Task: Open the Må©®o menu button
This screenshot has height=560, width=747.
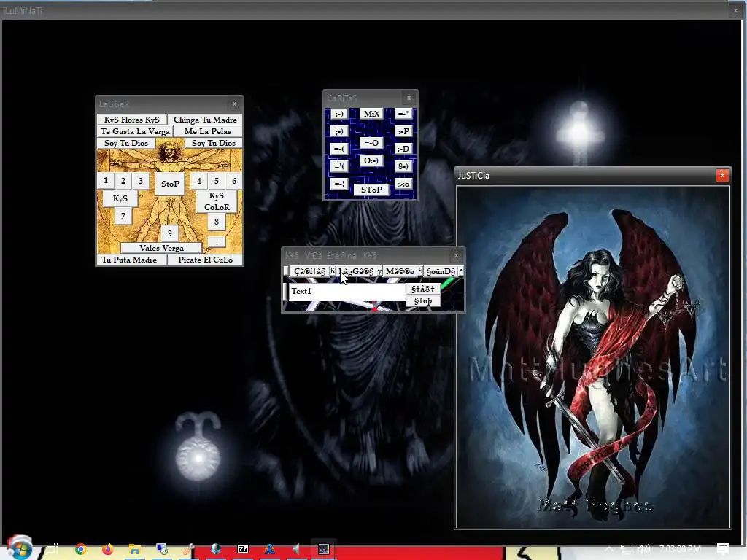Action: click(x=400, y=271)
